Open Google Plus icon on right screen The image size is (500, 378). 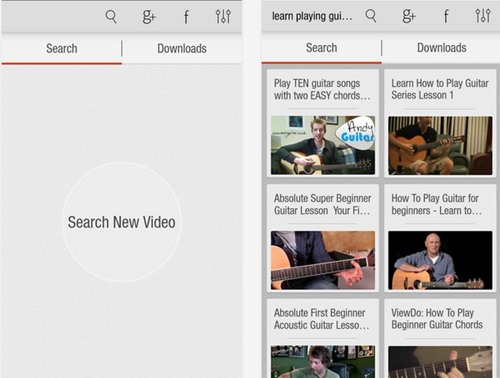tap(409, 16)
